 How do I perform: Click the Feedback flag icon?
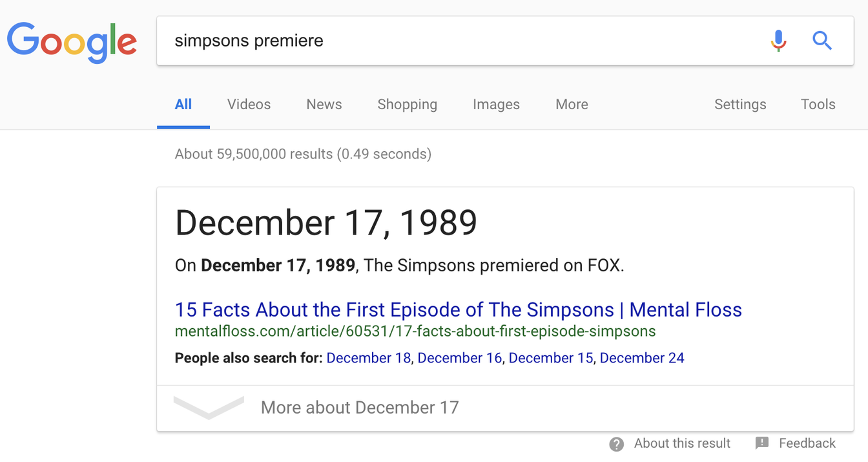(763, 443)
